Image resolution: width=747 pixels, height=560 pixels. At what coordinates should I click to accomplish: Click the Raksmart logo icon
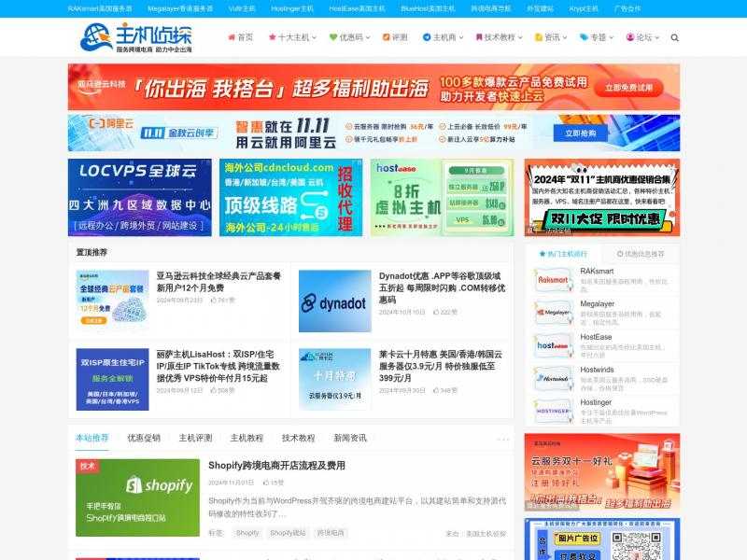click(x=553, y=280)
